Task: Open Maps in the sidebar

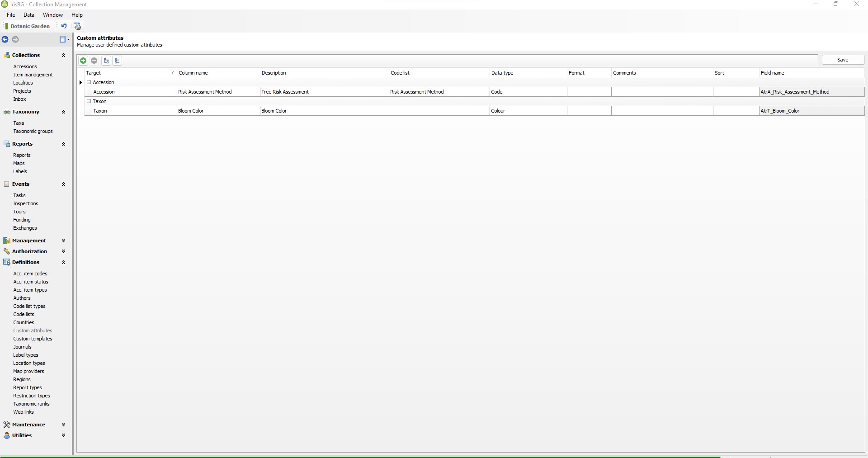Action: (x=19, y=163)
